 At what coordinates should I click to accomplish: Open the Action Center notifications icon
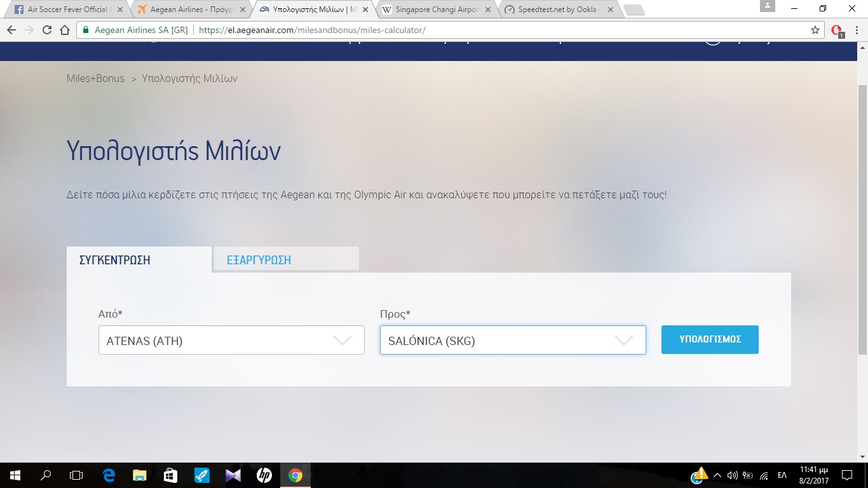[x=847, y=475]
